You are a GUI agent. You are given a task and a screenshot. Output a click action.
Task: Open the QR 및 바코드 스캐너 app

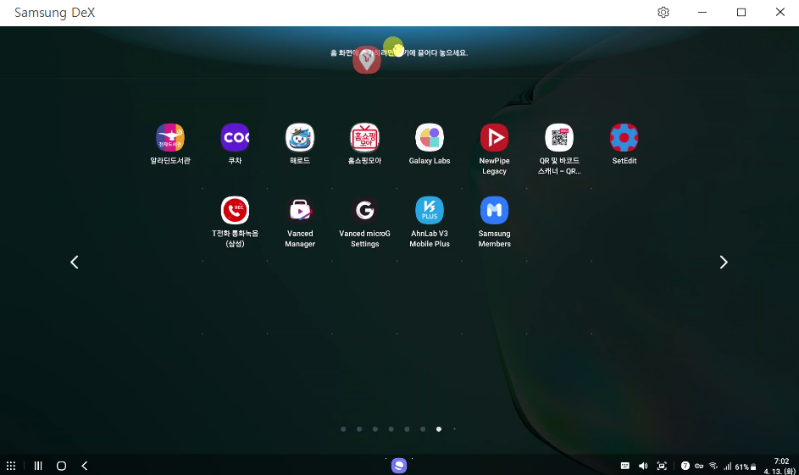click(559, 138)
